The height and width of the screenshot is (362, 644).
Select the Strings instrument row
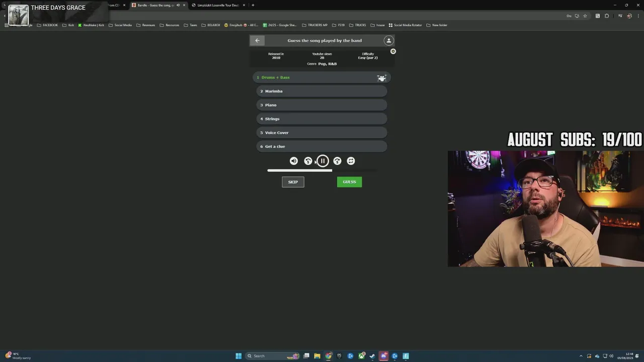(322, 119)
